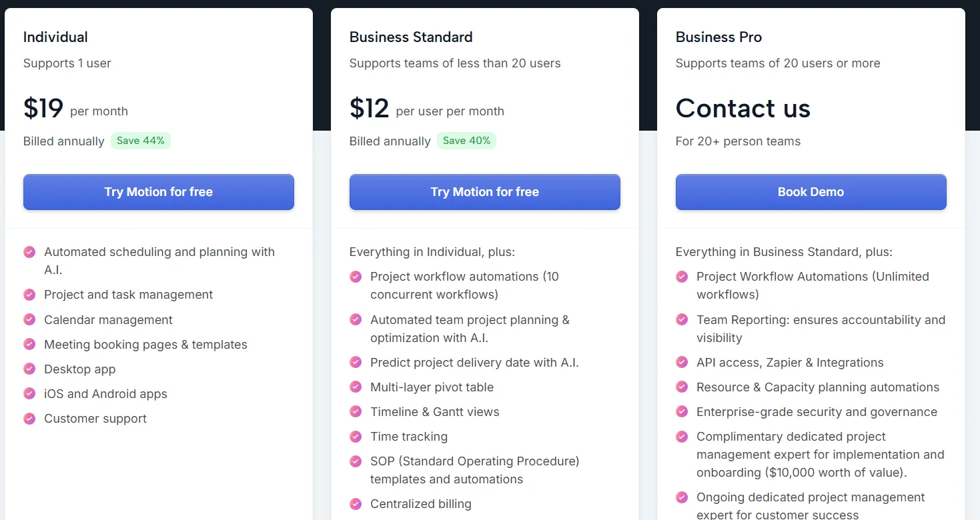Click checkmark next to Resource & Capacity planning
Image resolution: width=980 pixels, height=520 pixels.
coord(682,387)
